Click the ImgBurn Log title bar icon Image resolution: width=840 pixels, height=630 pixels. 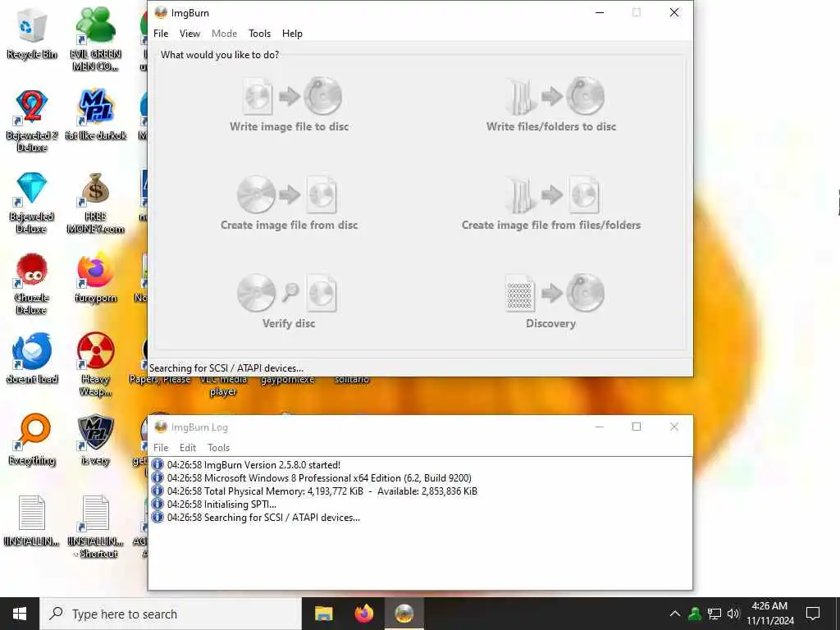point(161,427)
